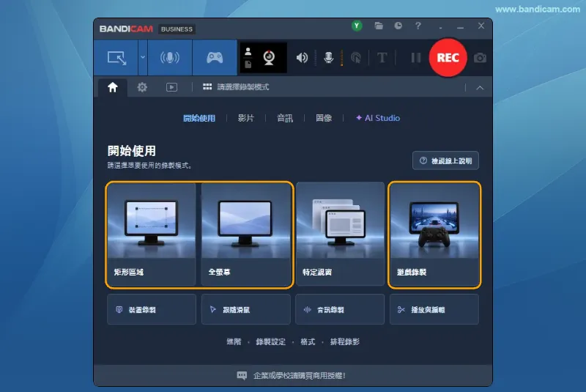
Task: Toggle speaker sound recording
Action: tap(302, 58)
